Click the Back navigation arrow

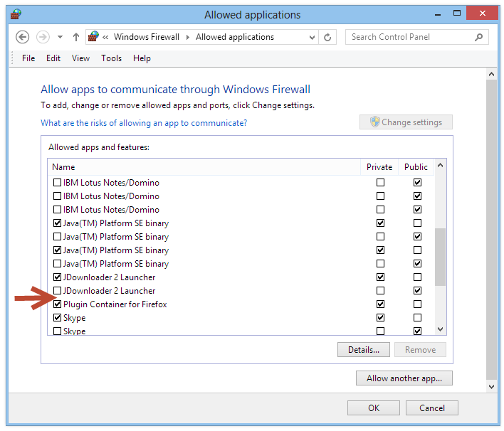(x=22, y=37)
